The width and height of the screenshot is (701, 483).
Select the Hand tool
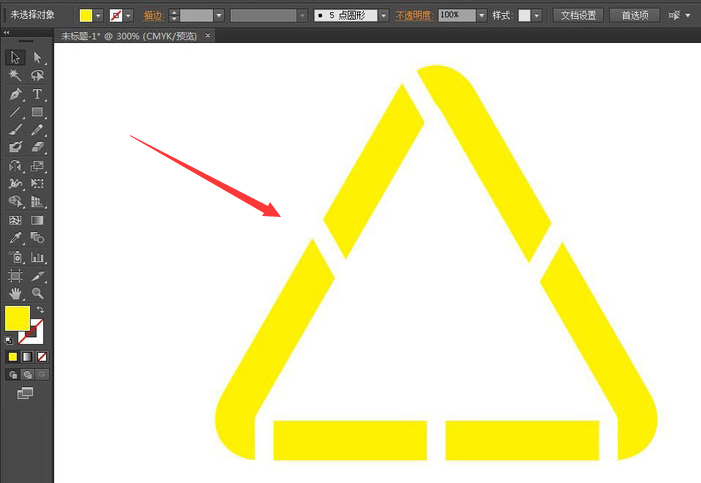15,293
